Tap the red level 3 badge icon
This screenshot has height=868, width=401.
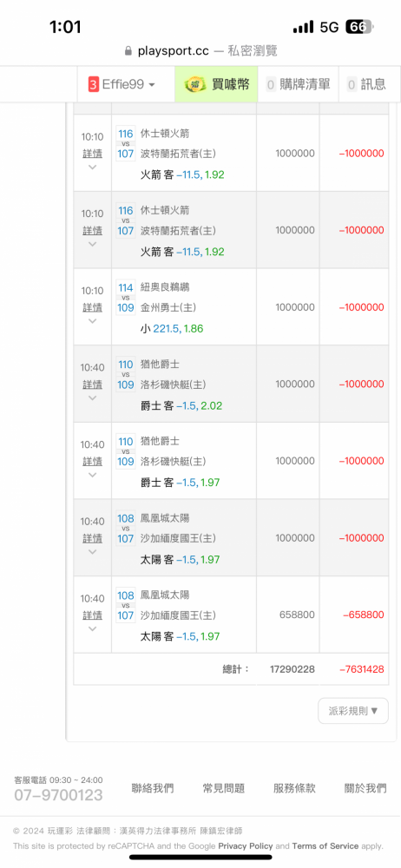coord(94,84)
